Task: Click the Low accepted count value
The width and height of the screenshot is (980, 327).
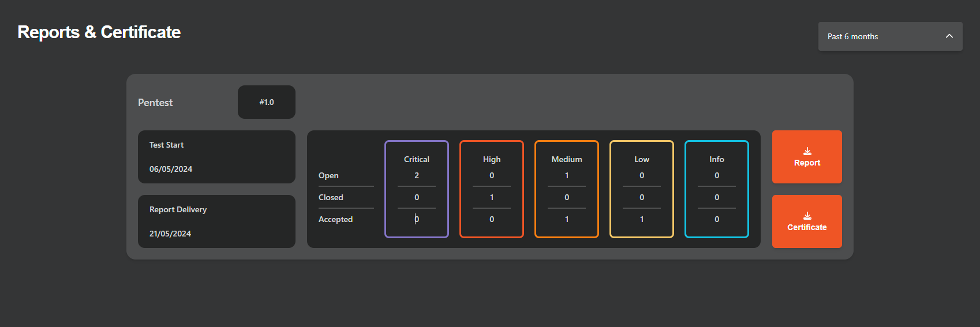Action: click(641, 219)
